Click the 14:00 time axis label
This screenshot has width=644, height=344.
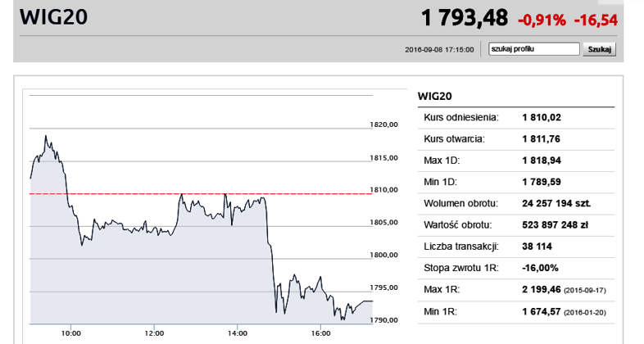click(238, 333)
